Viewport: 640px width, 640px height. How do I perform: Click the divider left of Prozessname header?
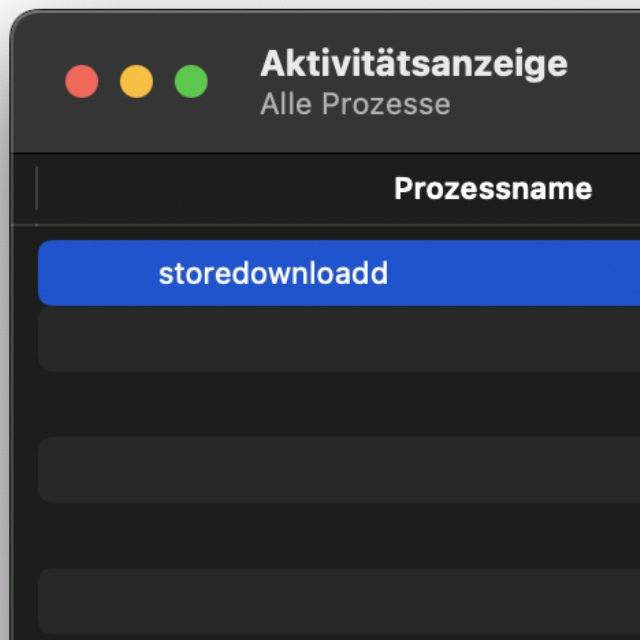pyautogui.click(x=37, y=189)
